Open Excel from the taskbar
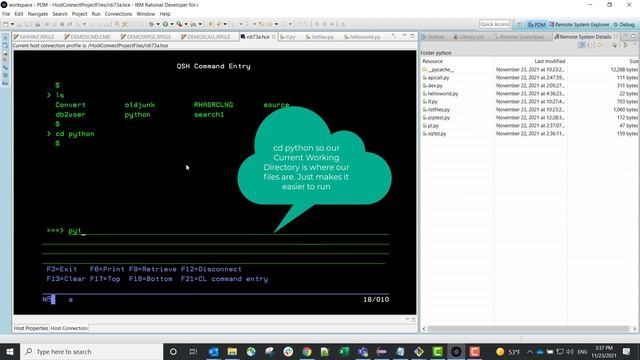Viewport: 640px width, 360px height. tap(344, 351)
